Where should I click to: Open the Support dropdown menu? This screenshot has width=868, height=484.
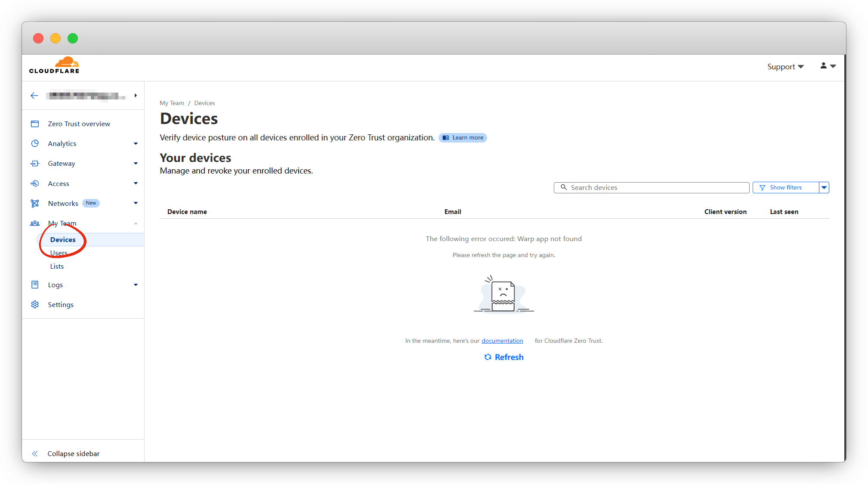(785, 67)
